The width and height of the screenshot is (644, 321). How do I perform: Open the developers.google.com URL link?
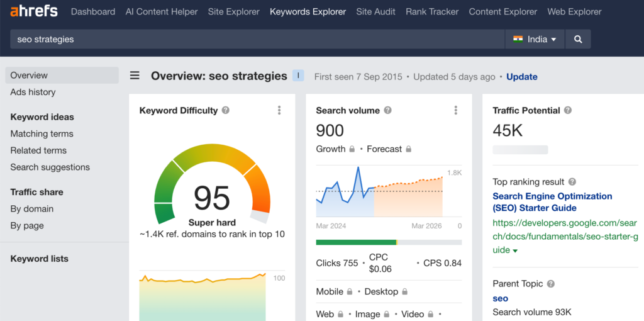[565, 236]
